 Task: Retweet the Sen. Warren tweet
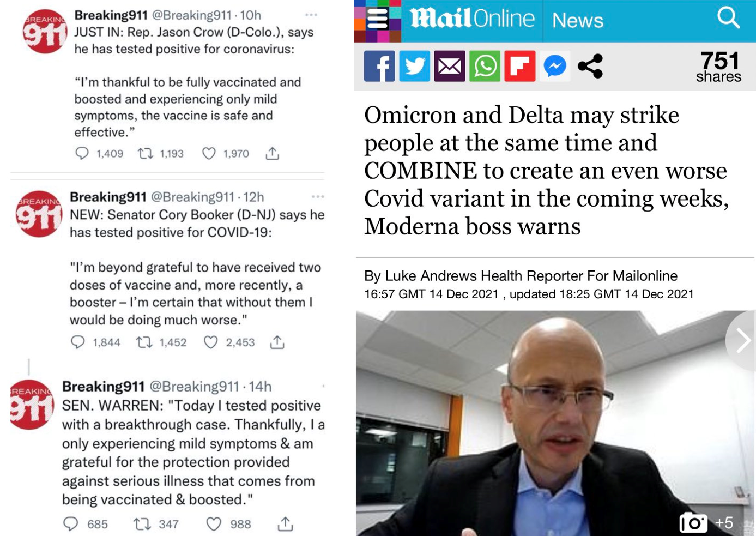click(142, 524)
